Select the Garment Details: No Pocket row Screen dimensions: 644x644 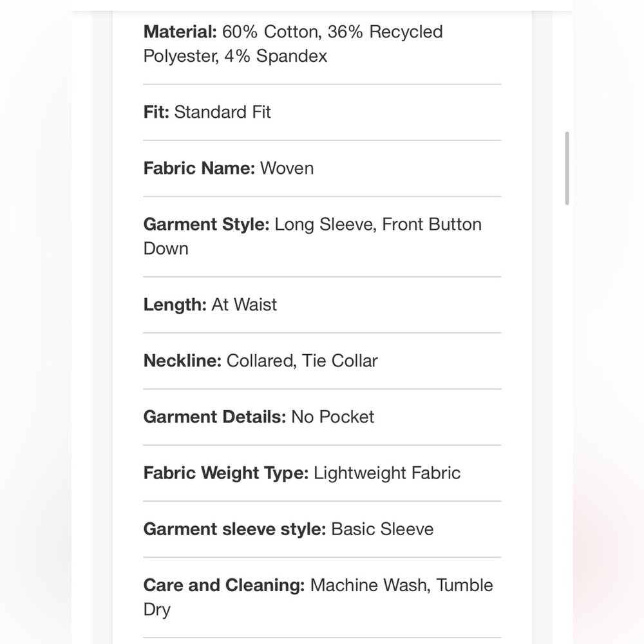point(322,417)
